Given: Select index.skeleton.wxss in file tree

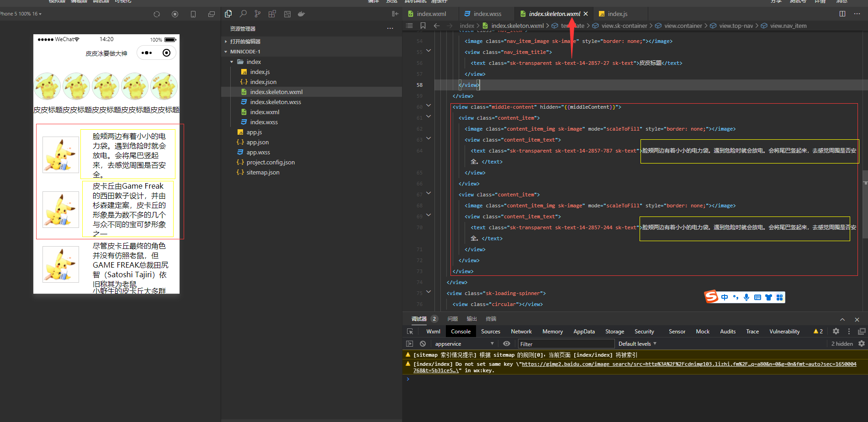Looking at the screenshot, I should (x=275, y=102).
